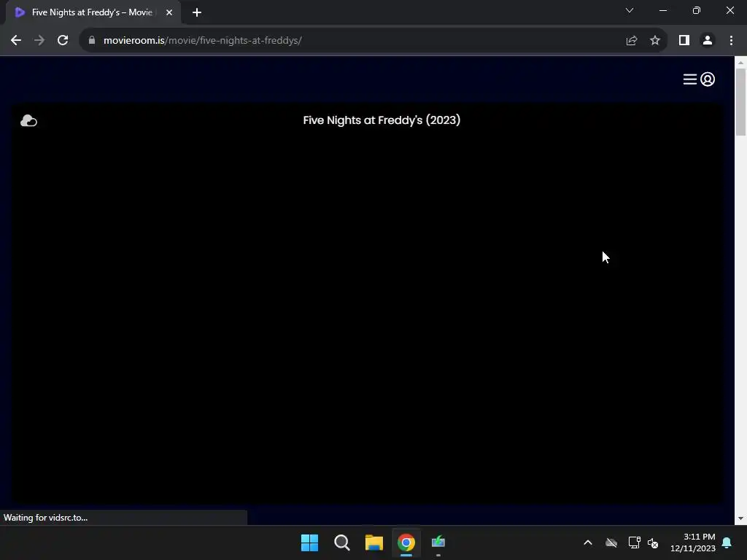The height and width of the screenshot is (560, 747).
Task: Click the address bar URL
Action: tap(203, 41)
